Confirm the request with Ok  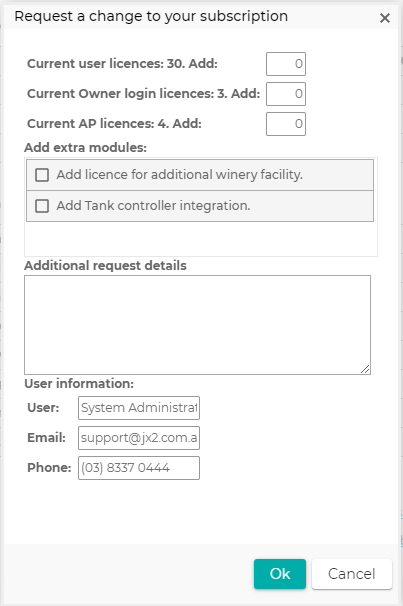[280, 574]
